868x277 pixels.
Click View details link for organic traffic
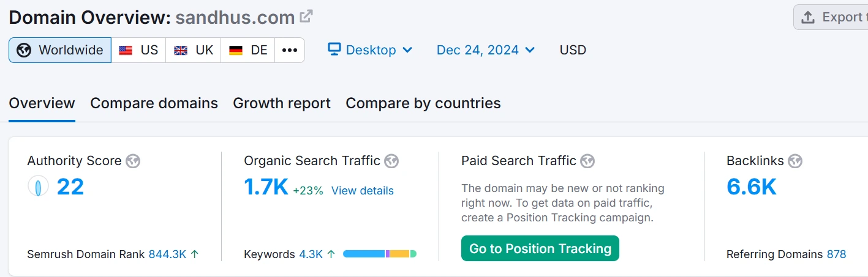click(x=362, y=191)
